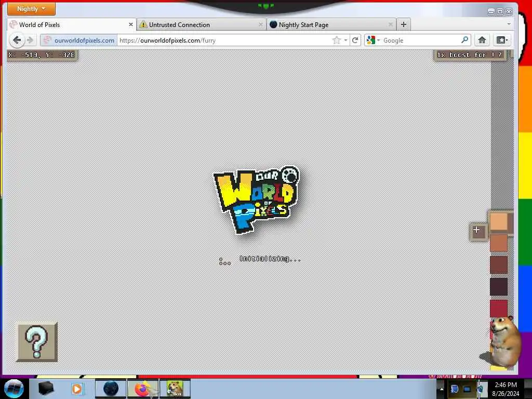
Task: Open the help question mark button
Action: [37, 342]
